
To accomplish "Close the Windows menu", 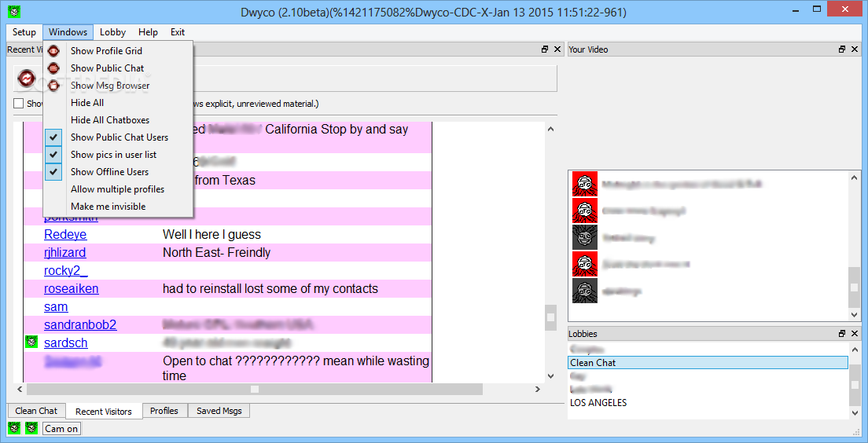I will (68, 32).
